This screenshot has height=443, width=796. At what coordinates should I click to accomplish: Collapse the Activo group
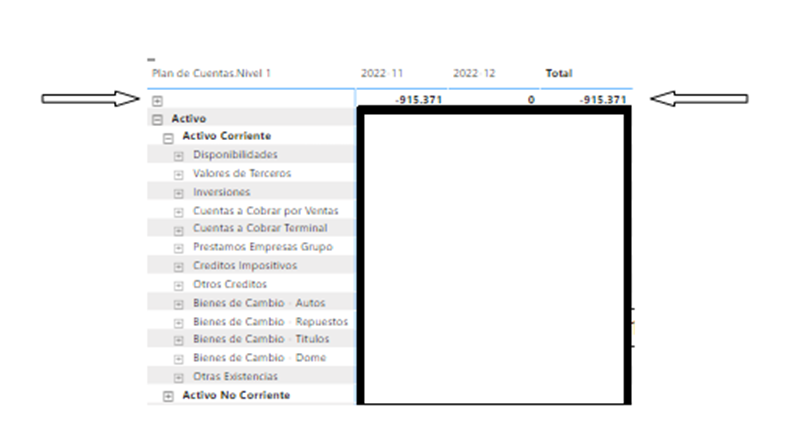157,120
